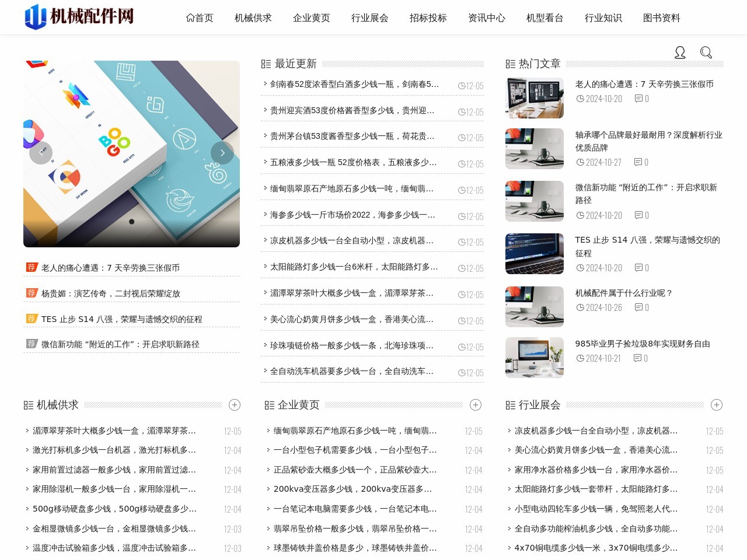Open the 招标投标 menu item
The height and width of the screenshot is (560, 747).
pyautogui.click(x=427, y=17)
